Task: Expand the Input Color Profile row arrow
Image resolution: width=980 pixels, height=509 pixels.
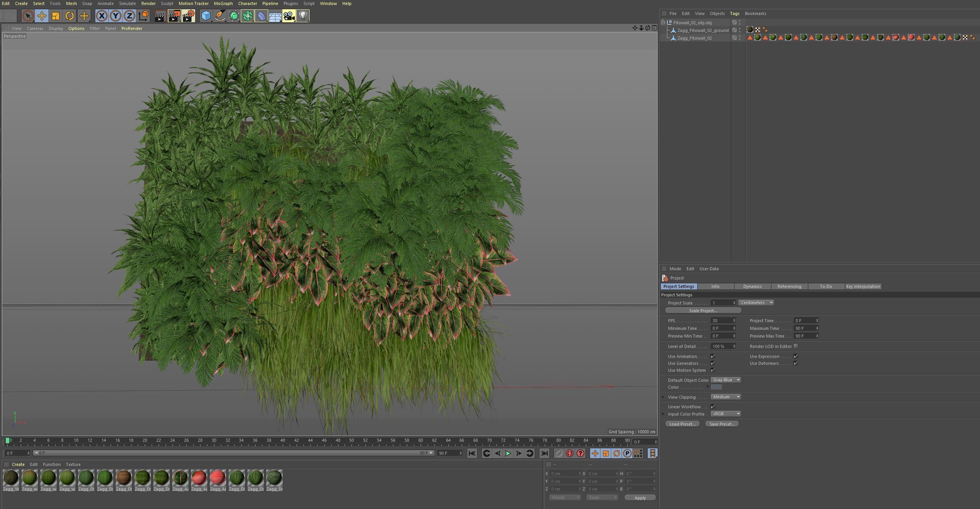Action: [x=663, y=414]
